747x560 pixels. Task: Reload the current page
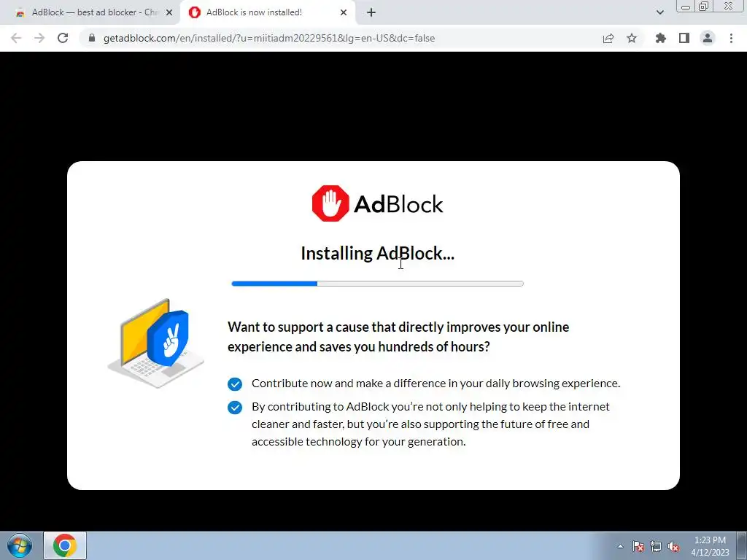point(63,38)
